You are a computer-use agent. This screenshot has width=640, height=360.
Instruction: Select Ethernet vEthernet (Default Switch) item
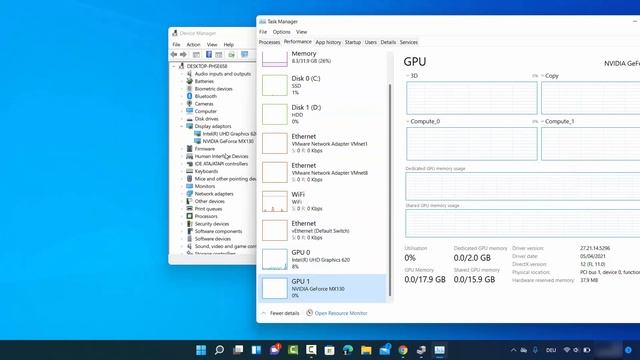322,230
